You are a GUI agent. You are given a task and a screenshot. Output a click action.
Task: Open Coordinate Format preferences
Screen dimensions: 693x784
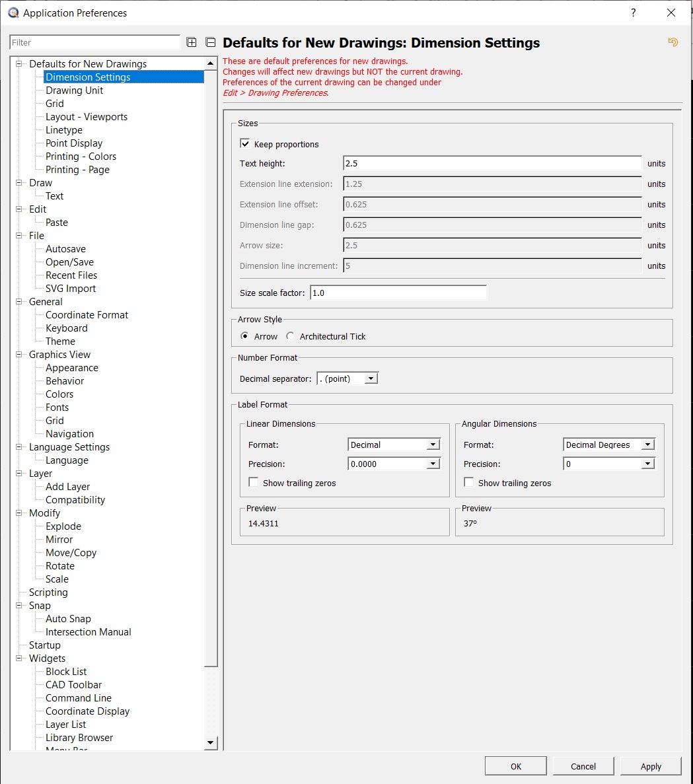coord(87,315)
